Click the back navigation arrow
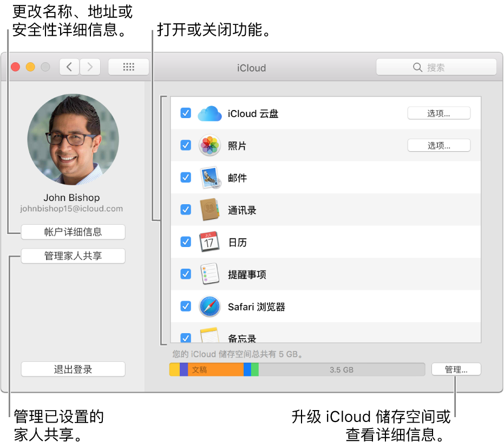Viewport: 504px width, 448px height. [x=69, y=67]
